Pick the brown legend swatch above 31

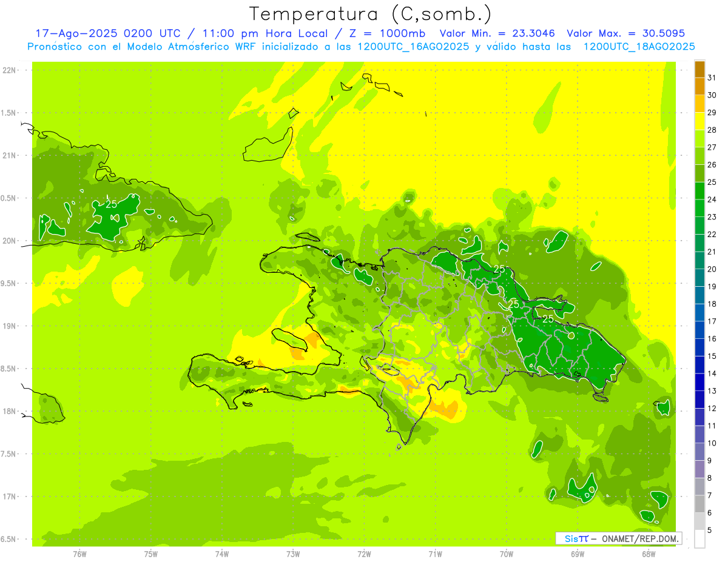pyautogui.click(x=699, y=69)
